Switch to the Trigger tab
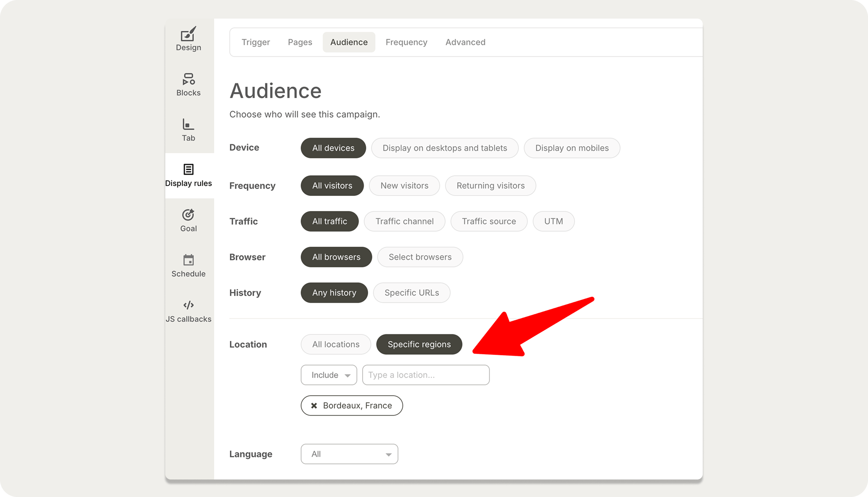Image resolution: width=868 pixels, height=497 pixels. tap(255, 42)
